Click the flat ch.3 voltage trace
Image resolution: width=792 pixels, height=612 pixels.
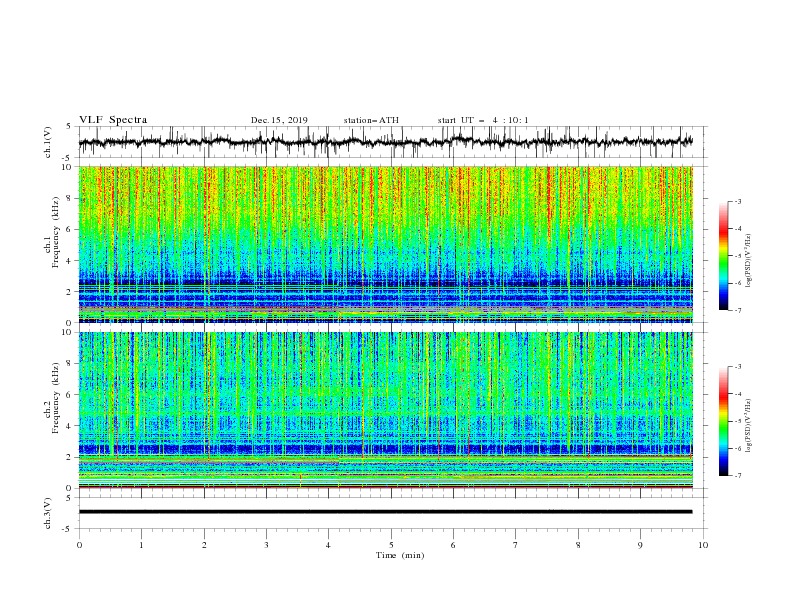[385, 512]
